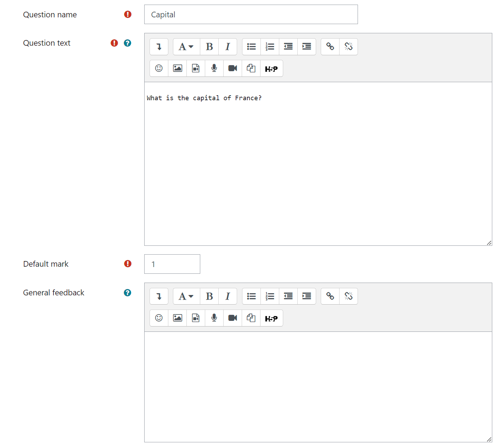
Task: Open emoji picker in Question text editor
Action: (x=159, y=68)
